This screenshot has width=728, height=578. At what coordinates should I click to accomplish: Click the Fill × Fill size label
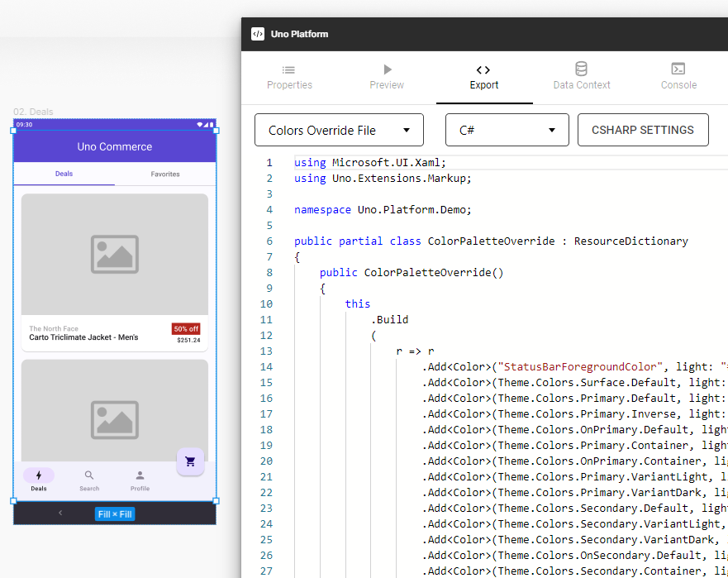(114, 514)
